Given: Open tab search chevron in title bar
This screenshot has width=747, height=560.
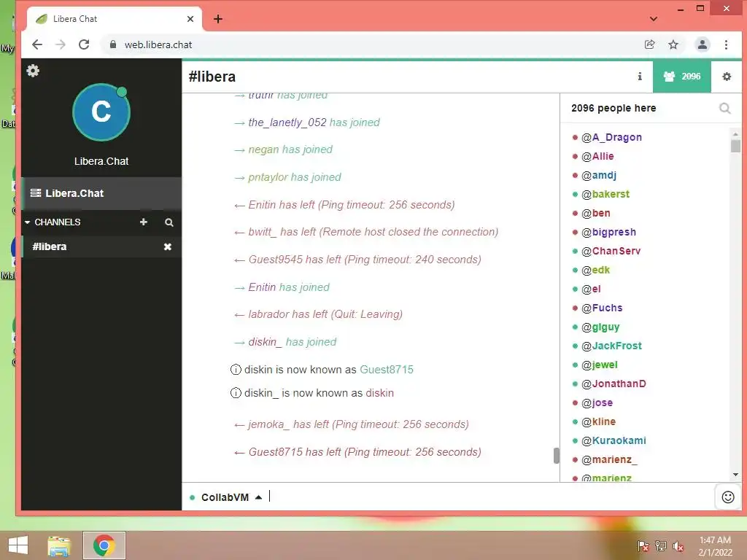Looking at the screenshot, I should click(654, 19).
